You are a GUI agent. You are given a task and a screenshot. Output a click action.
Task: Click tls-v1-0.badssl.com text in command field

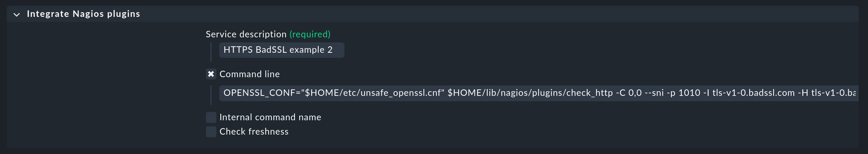pyautogui.click(x=754, y=93)
